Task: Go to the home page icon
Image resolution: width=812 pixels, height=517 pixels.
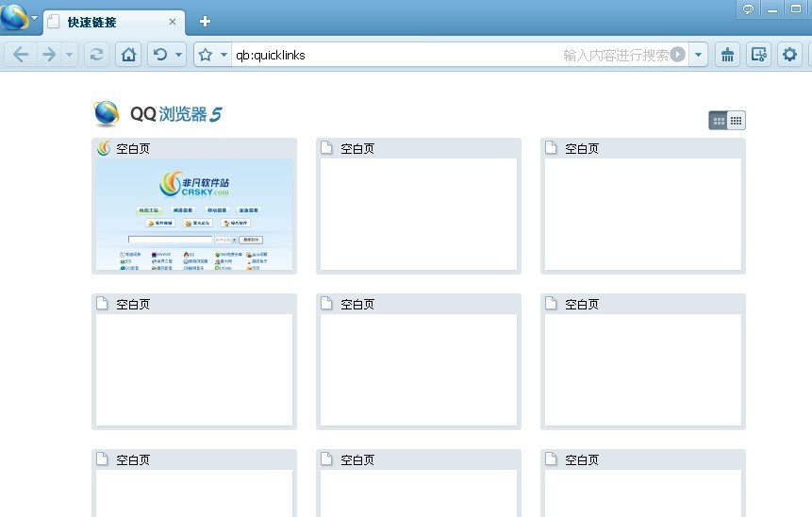Action: (128, 55)
